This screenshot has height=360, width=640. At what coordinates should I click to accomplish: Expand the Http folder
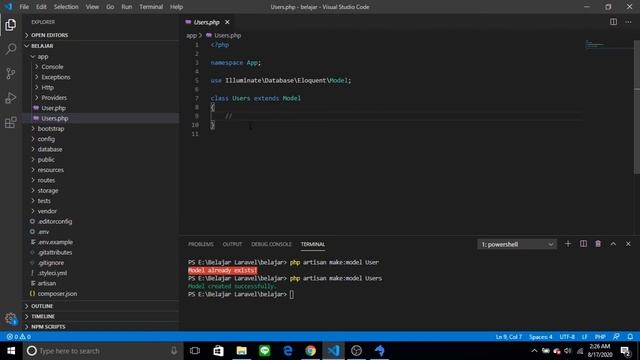coord(101,87)
